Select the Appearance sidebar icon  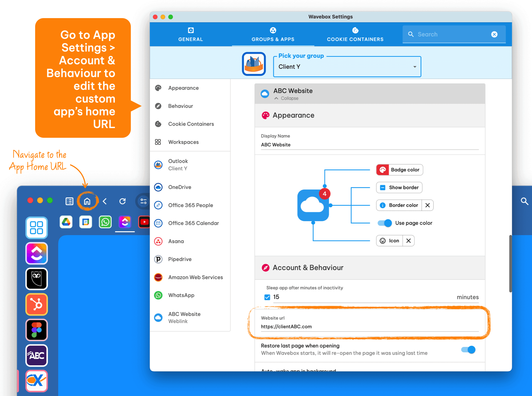[x=160, y=88]
